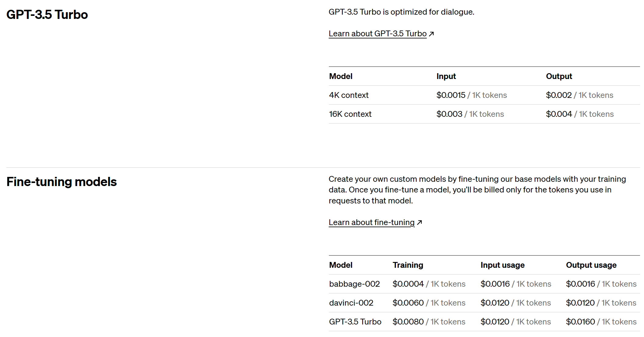This screenshot has height=337, width=644.
Task: Click the davinci-002 model name
Action: coord(351,303)
